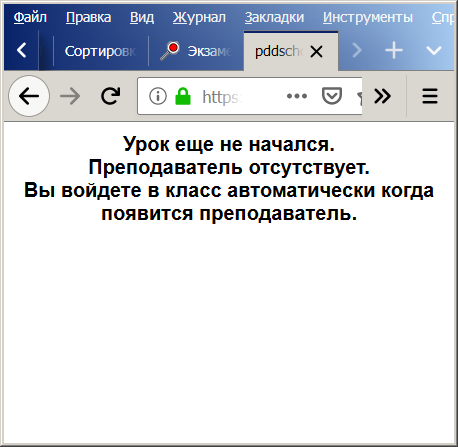Open the hamburger application menu
The height and width of the screenshot is (447, 458).
click(430, 96)
